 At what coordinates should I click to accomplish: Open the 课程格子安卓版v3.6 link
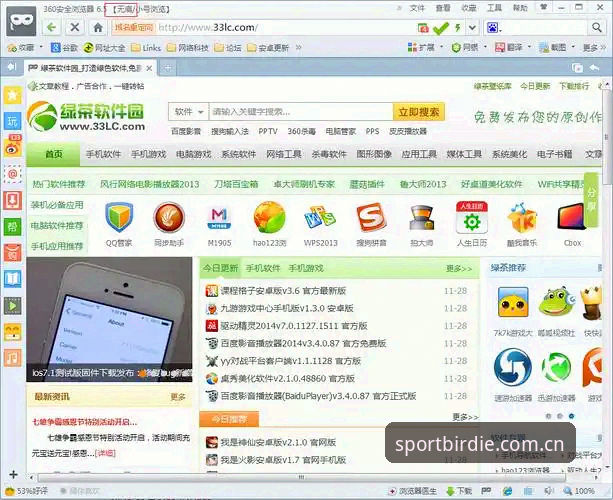(283, 291)
